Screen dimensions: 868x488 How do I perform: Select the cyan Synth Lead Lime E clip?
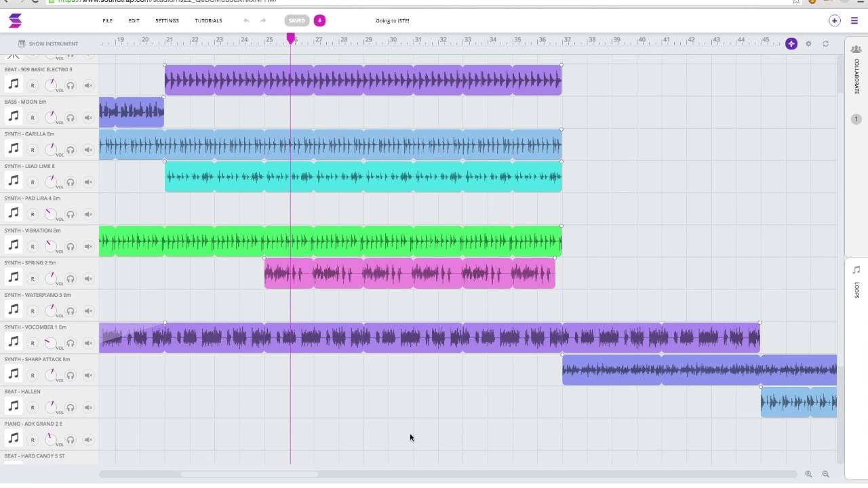coord(363,177)
